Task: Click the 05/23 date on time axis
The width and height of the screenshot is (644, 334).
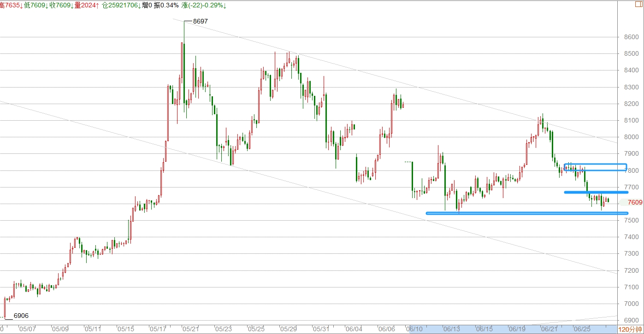Action: 223,329
